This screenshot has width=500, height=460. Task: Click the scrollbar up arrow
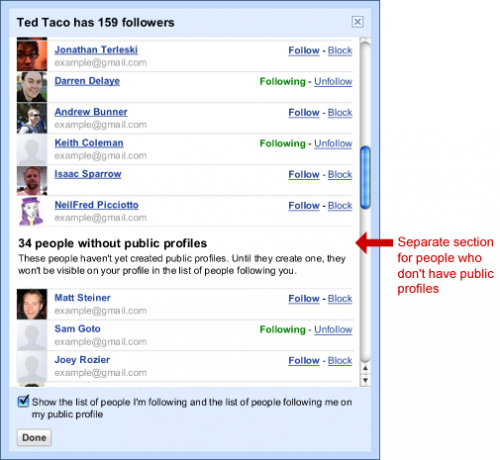click(x=365, y=368)
